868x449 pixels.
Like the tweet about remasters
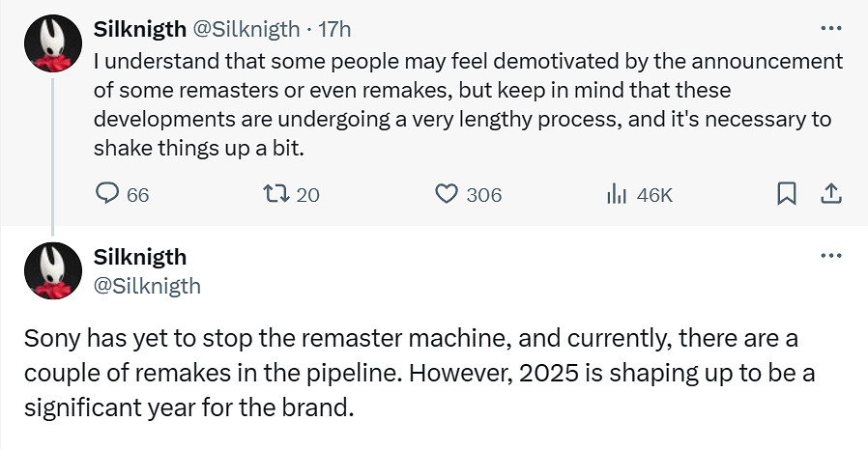[x=446, y=194]
